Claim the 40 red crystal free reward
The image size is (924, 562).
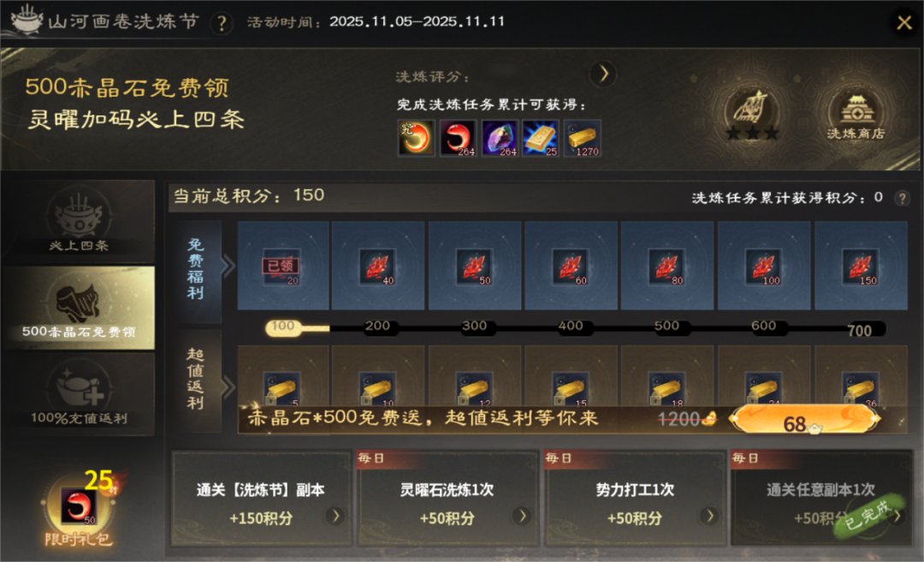tap(377, 267)
